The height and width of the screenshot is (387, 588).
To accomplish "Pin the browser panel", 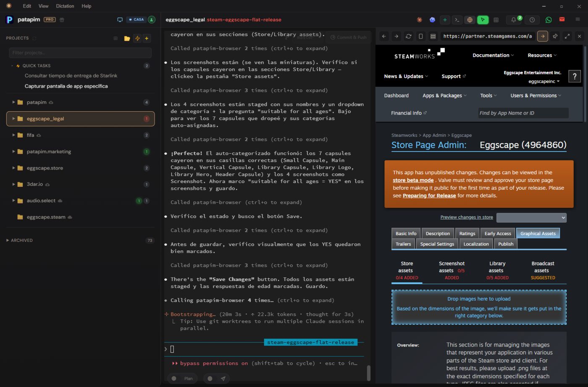I will tap(555, 37).
